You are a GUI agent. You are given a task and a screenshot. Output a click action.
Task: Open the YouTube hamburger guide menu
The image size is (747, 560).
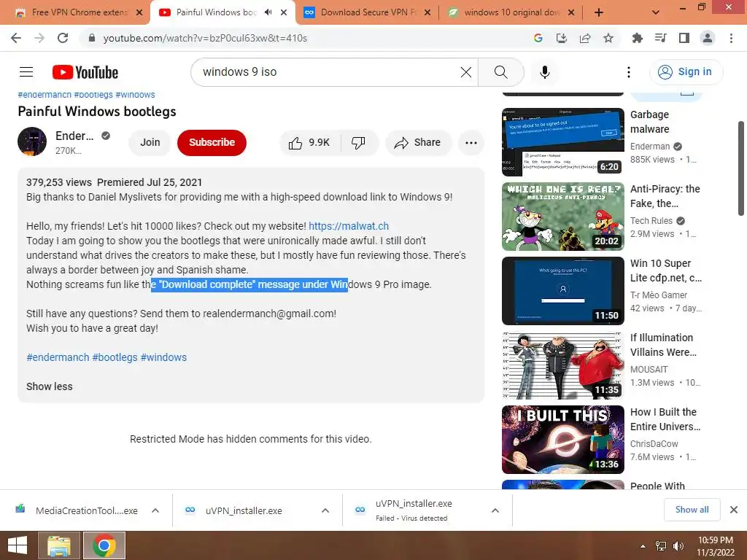[x=26, y=72]
